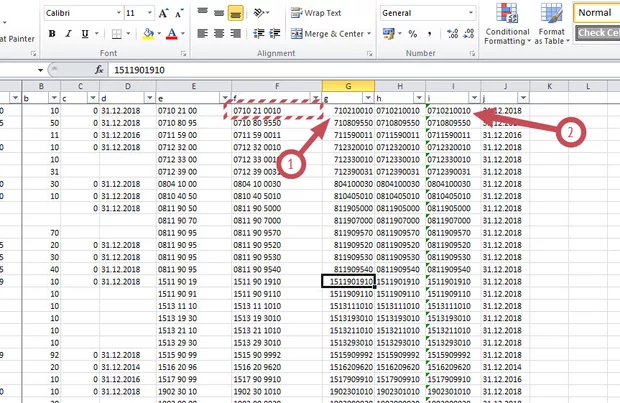Select the column H header

(399, 86)
